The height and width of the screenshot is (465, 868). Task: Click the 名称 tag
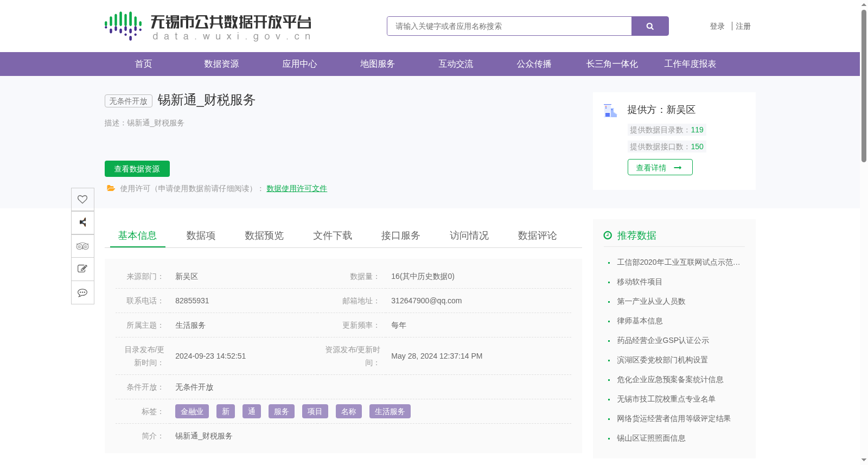(x=349, y=411)
